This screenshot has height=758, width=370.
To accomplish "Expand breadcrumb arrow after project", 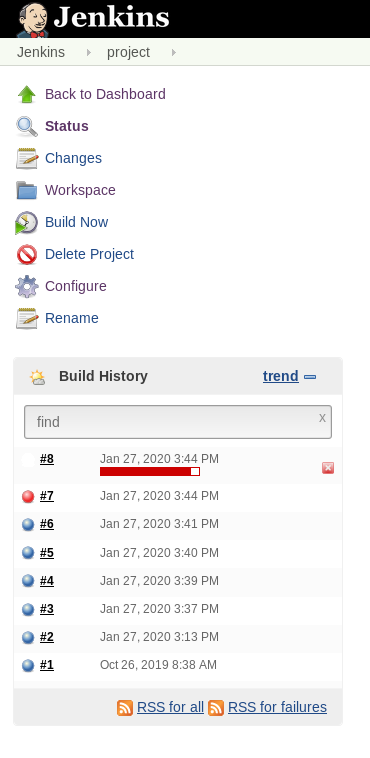I will click(x=174, y=52).
